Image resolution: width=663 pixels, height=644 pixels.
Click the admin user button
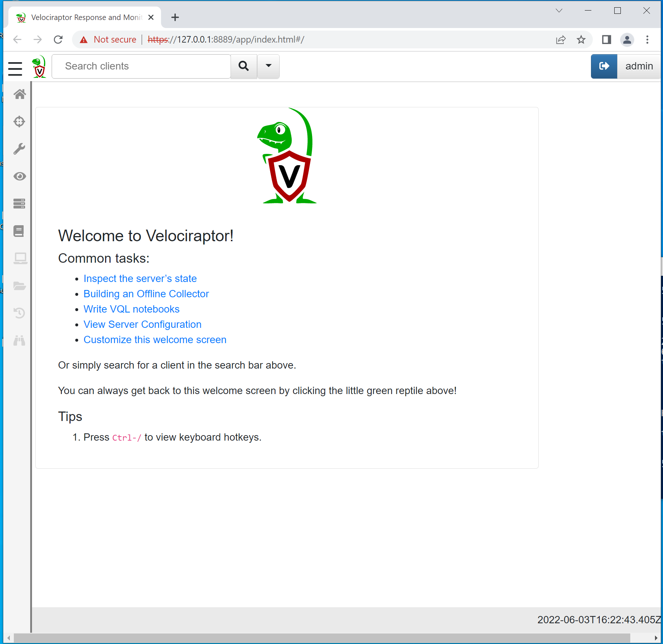(x=639, y=66)
